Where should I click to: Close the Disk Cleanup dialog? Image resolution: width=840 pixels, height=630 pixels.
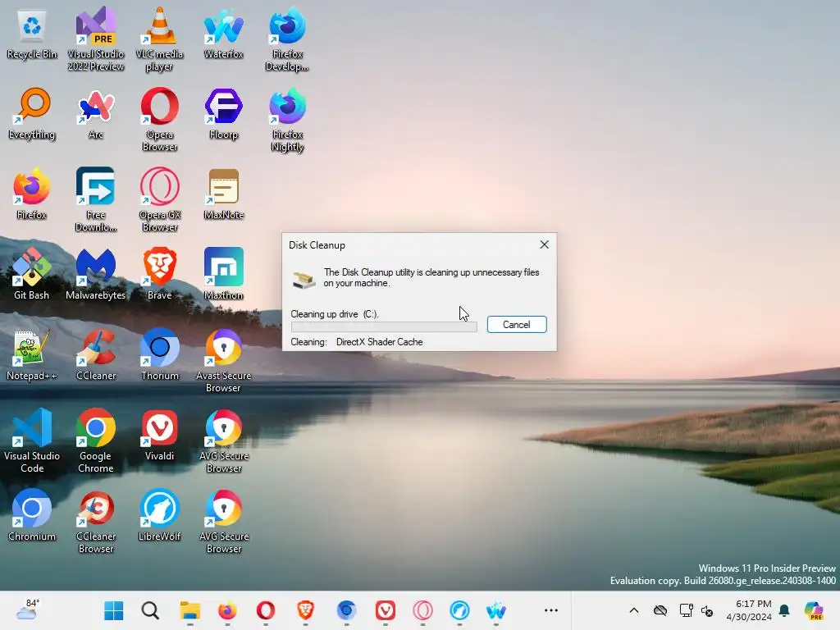(545, 244)
